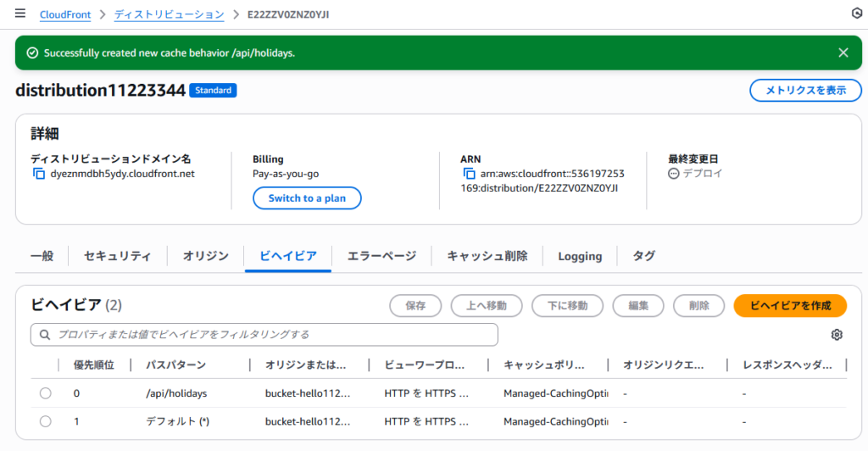
Task: Focus the behavior filter search field
Action: 264,335
